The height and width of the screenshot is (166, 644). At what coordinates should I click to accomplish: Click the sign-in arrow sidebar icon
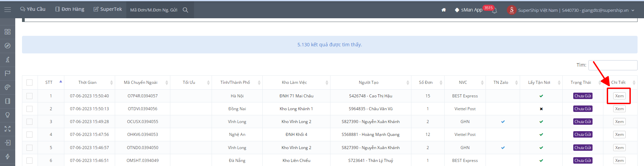[7, 143]
